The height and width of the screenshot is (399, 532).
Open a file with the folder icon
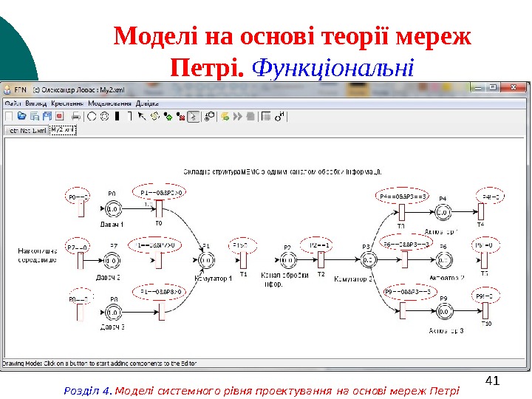[21, 116]
